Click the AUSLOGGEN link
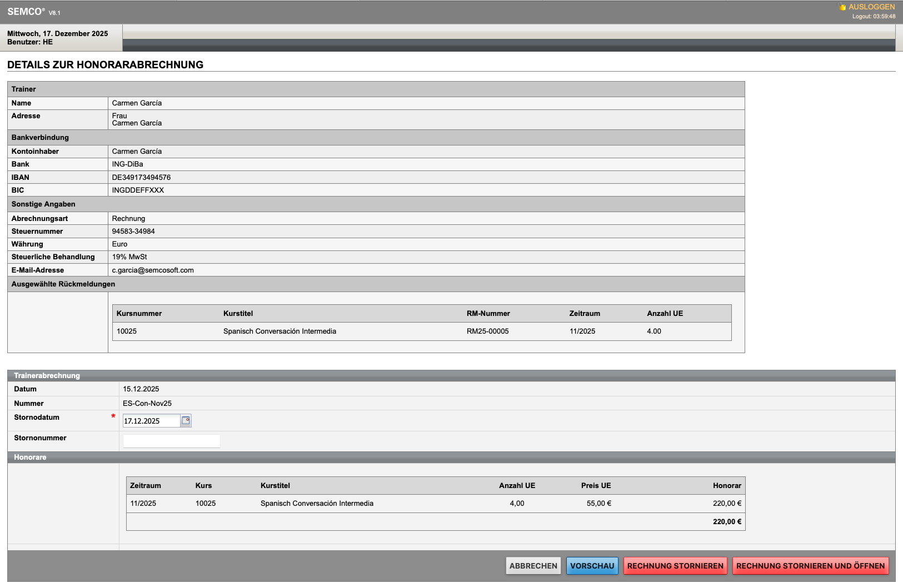Image resolution: width=903 pixels, height=588 pixels. pyautogui.click(x=871, y=7)
